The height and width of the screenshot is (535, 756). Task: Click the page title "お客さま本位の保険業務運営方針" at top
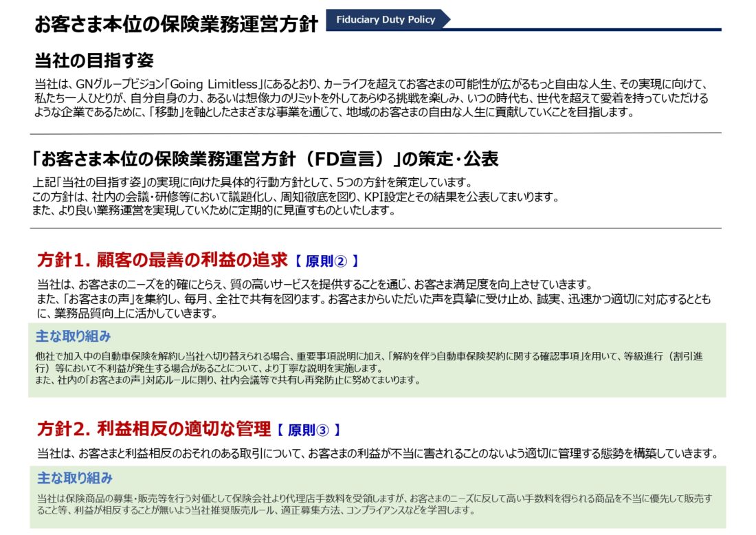[x=176, y=25]
